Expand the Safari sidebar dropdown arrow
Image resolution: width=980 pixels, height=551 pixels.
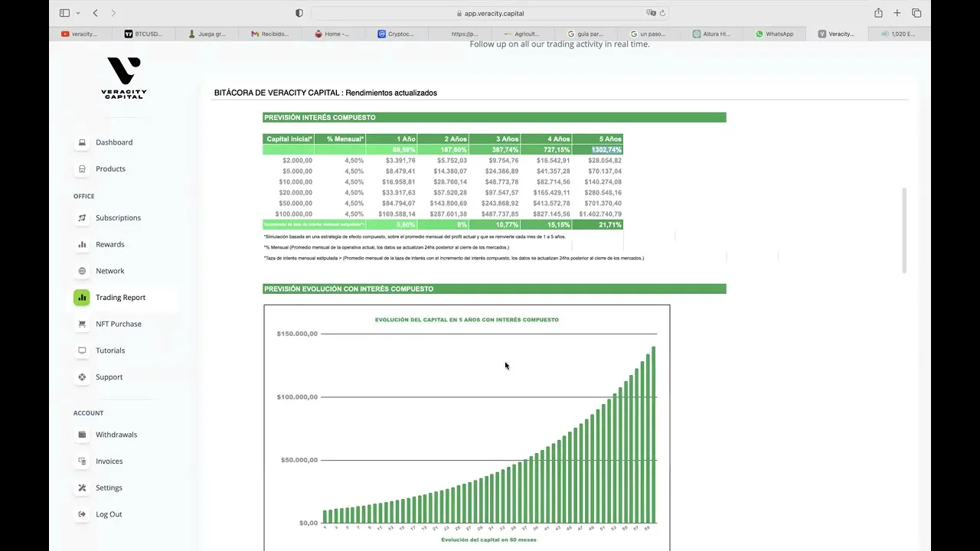click(x=77, y=13)
